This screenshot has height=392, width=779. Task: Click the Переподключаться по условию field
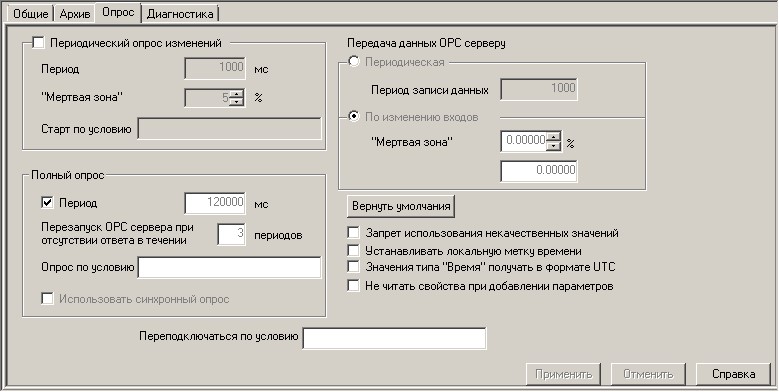[x=394, y=338]
